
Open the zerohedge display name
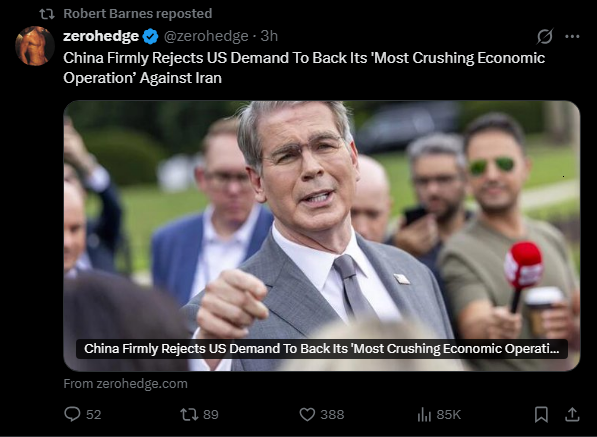(101, 36)
